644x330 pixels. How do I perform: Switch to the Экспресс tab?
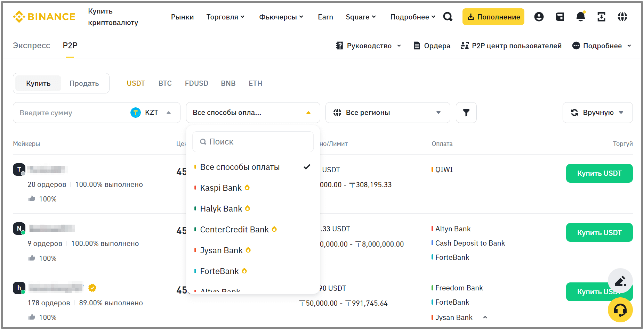[31, 46]
